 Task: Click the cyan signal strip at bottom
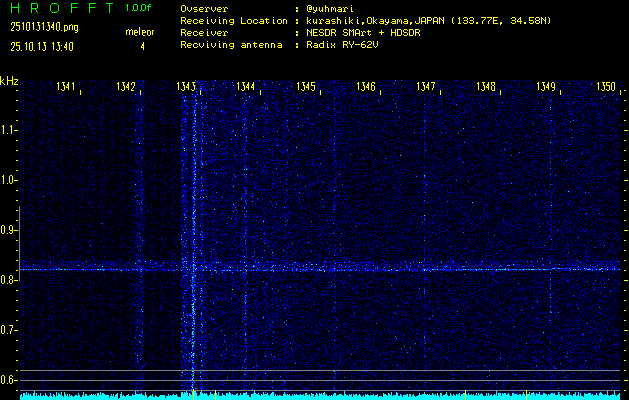point(320,395)
